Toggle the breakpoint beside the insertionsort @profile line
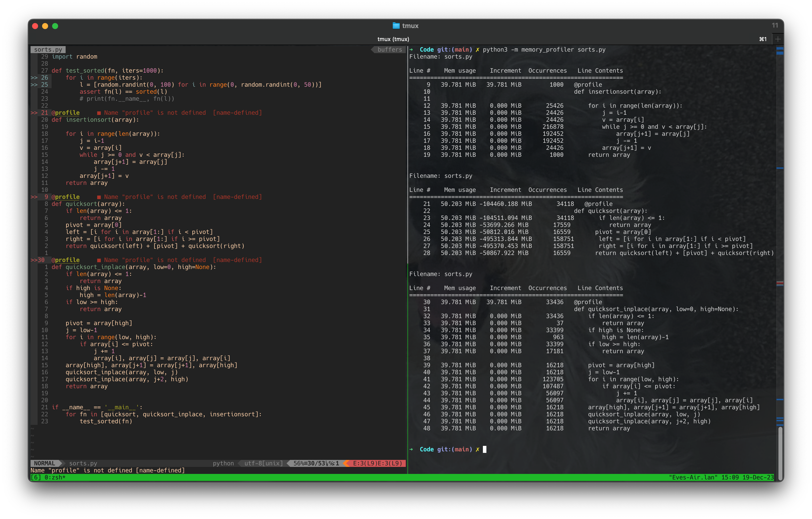The width and height of the screenshot is (812, 519). 34,113
